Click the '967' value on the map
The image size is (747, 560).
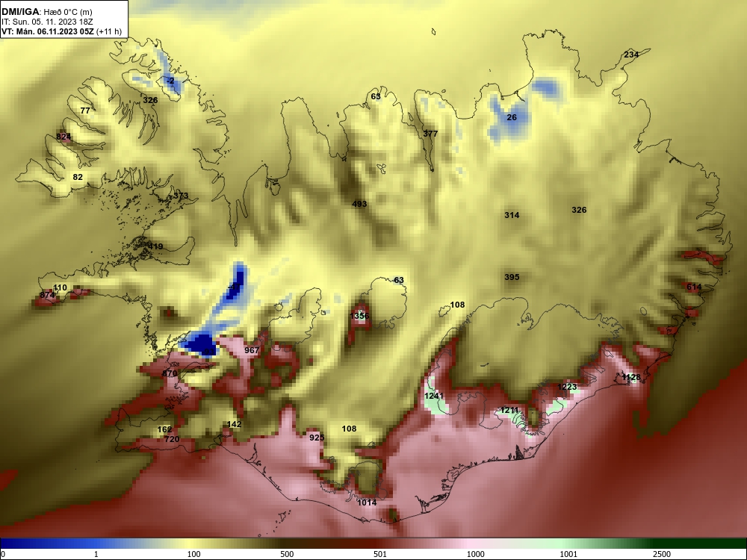point(252,350)
